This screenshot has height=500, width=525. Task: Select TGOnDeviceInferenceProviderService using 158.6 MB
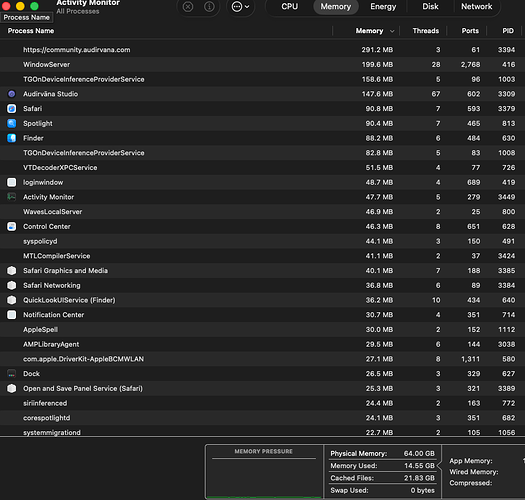pyautogui.click(x=262, y=79)
